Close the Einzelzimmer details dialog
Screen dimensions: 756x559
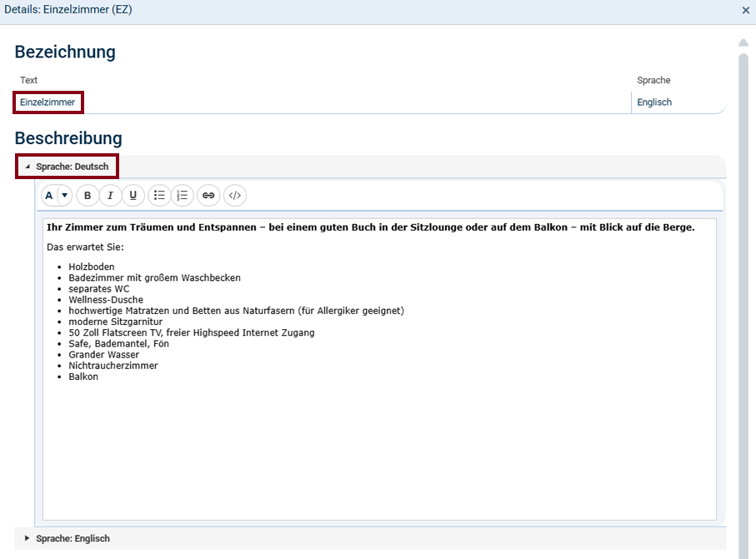(745, 10)
